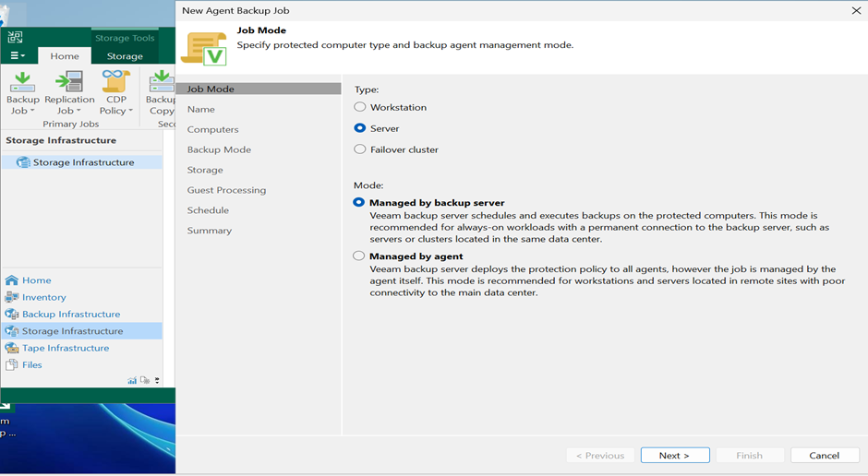Click the Tape Infrastructure navigation icon
The width and height of the screenshot is (868, 476).
tap(12, 348)
